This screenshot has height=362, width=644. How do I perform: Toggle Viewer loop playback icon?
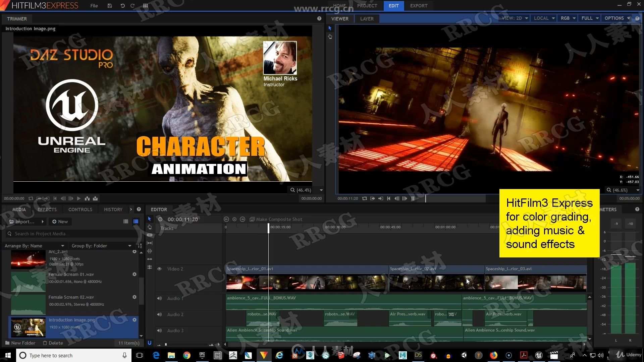365,198
